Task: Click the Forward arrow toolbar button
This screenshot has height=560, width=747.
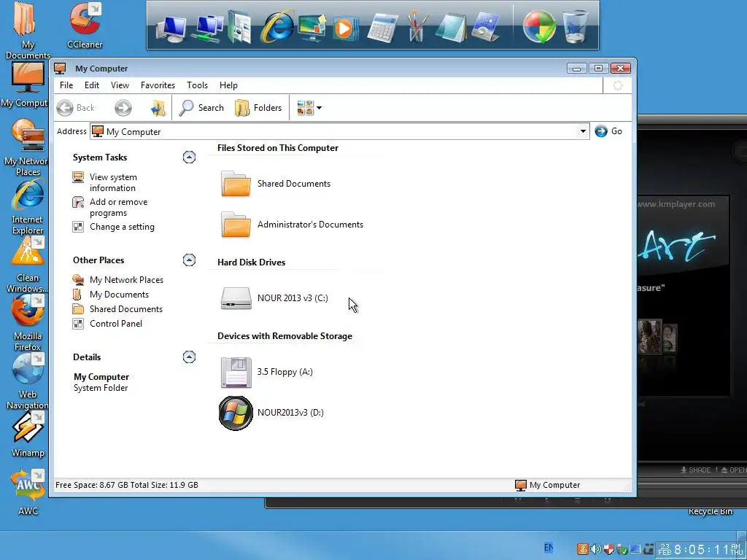Action: [123, 108]
